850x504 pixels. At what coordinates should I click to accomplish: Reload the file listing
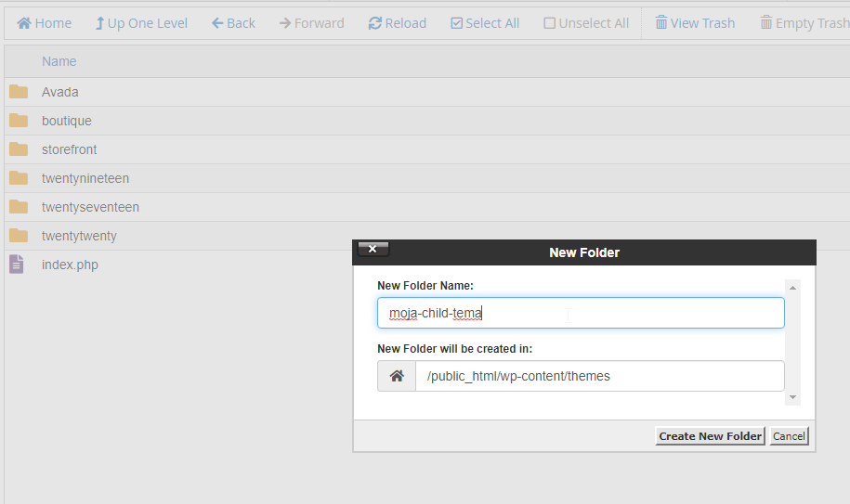pyautogui.click(x=398, y=23)
